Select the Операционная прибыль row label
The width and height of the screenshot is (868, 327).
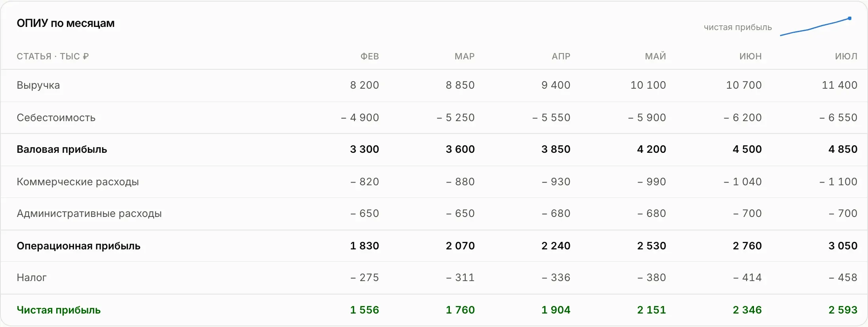78,246
